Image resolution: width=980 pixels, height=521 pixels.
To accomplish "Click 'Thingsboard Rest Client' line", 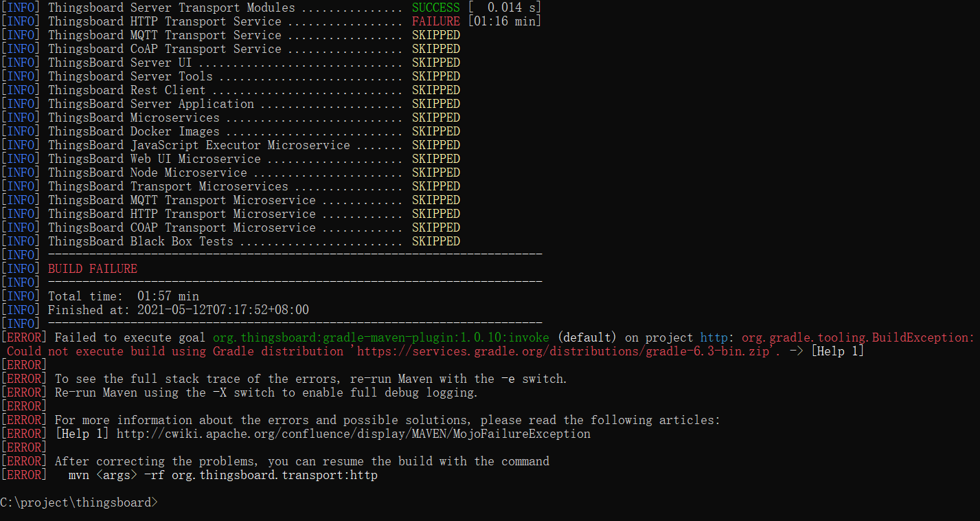I will [127, 90].
